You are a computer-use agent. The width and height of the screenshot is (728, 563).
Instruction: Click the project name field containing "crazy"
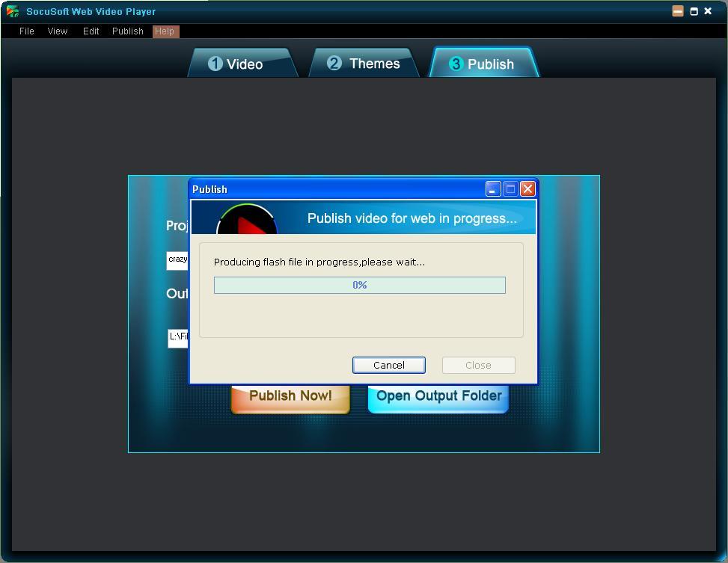coord(177,260)
